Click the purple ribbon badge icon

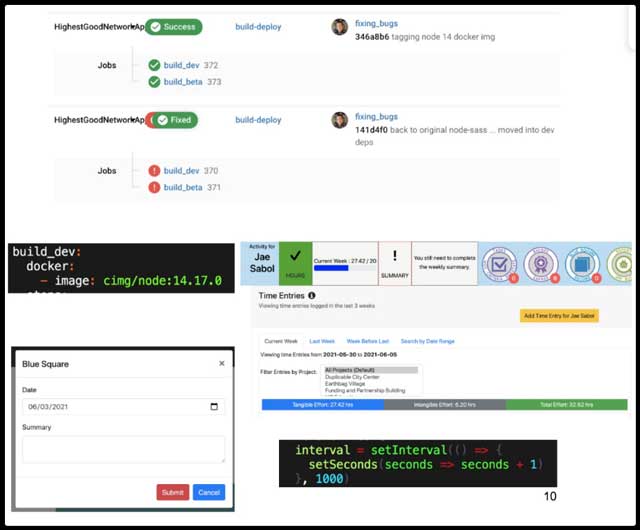540,263
